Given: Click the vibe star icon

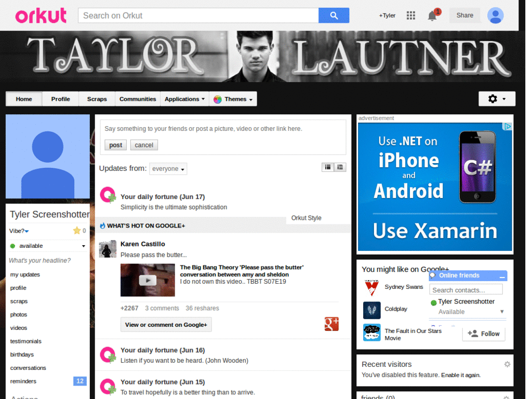Looking at the screenshot, I should pos(77,231).
